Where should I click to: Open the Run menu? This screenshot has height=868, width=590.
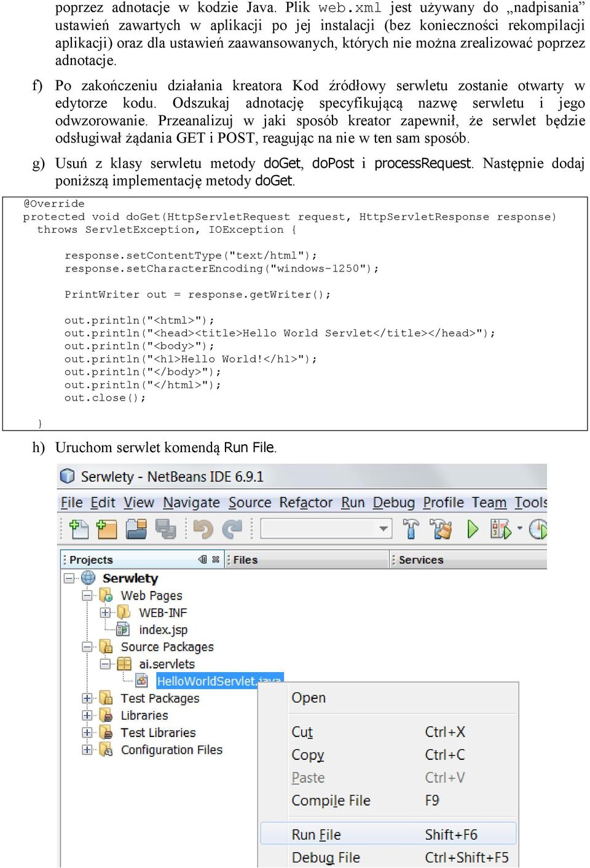tap(353, 502)
